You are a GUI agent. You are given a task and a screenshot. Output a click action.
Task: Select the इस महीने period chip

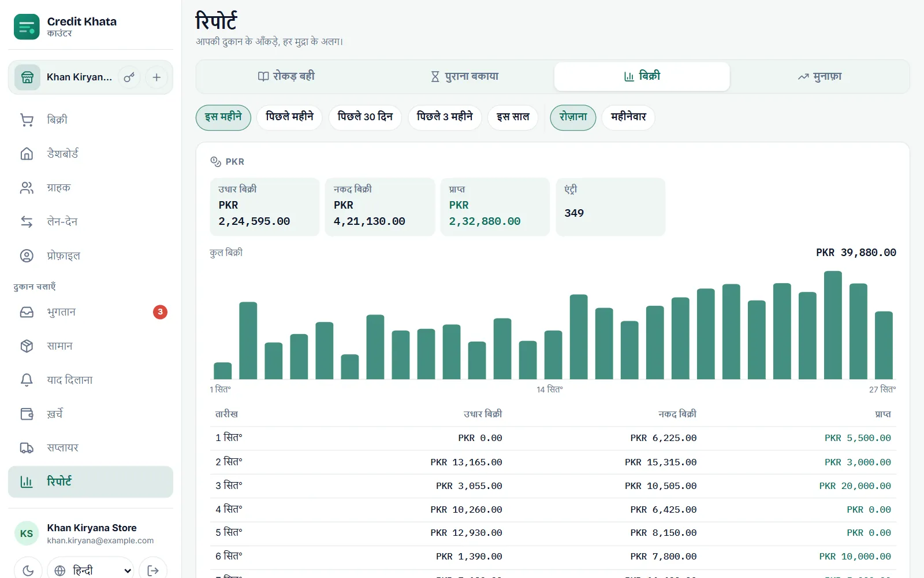[x=223, y=117]
